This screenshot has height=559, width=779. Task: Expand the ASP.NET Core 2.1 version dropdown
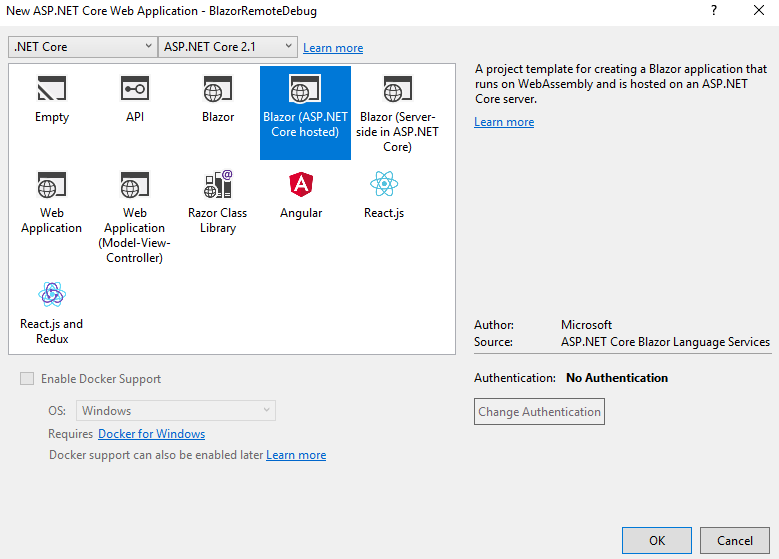(228, 47)
